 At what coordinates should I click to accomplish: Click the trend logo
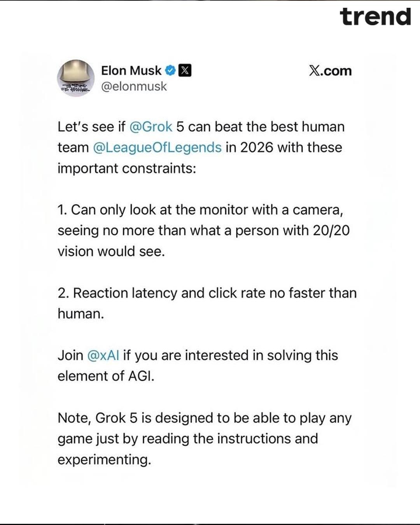click(x=375, y=17)
